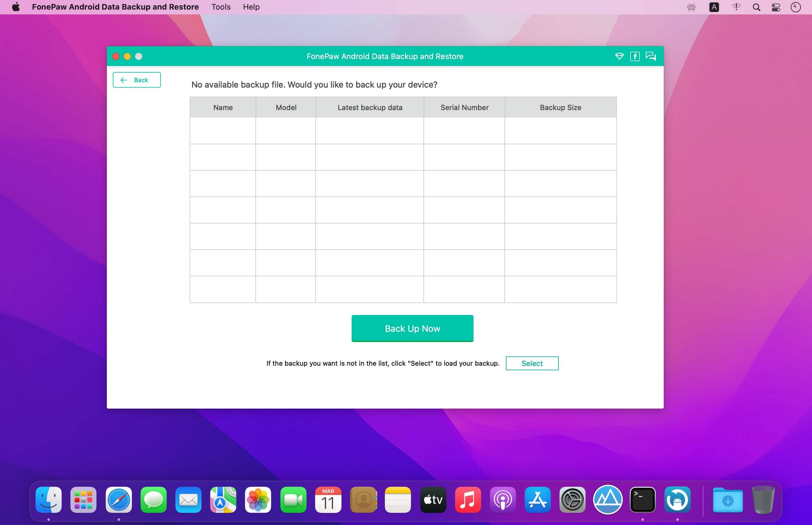Open Control Center in menu bar
The width and height of the screenshot is (812, 525).
pos(776,7)
